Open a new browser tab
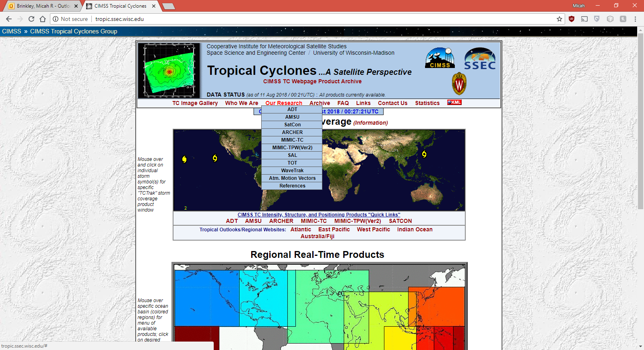Screen dimensions: 644x350 [x=168, y=6]
